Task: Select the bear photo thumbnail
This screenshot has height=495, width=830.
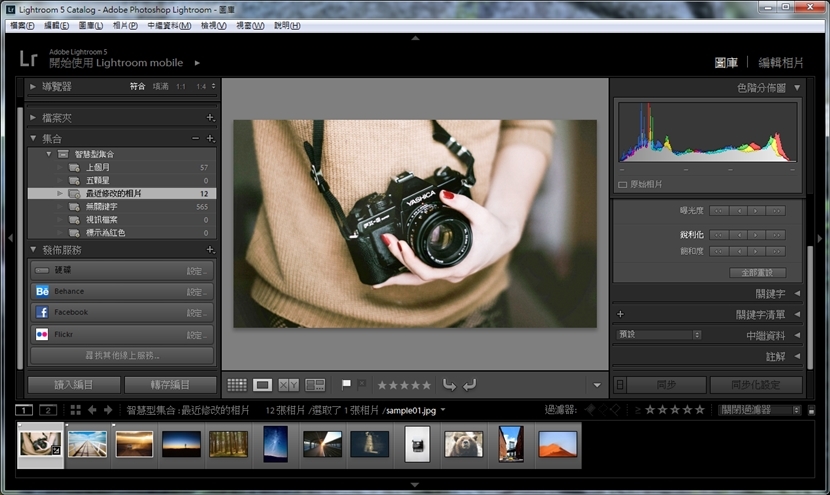Action: [463, 444]
